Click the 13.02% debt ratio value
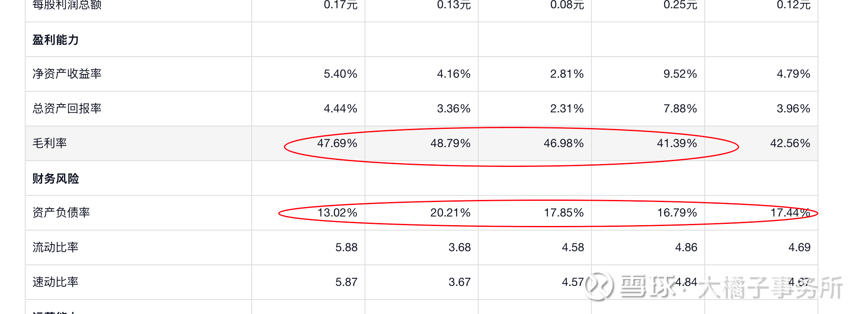The width and height of the screenshot is (868, 314). pos(337,213)
